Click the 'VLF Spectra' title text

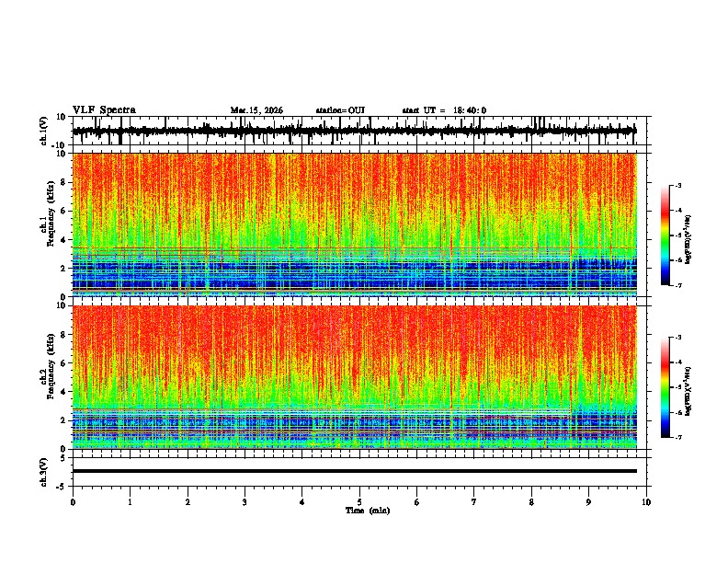pos(104,110)
